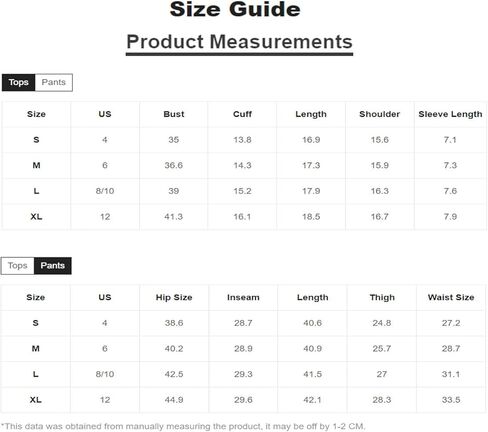
Task: Click the Product Measurements heading
Action: click(239, 42)
